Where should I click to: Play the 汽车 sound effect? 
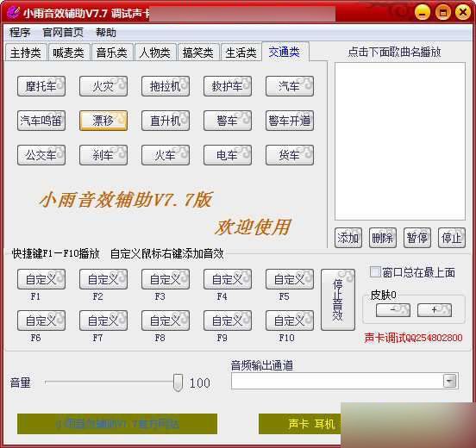[290, 86]
